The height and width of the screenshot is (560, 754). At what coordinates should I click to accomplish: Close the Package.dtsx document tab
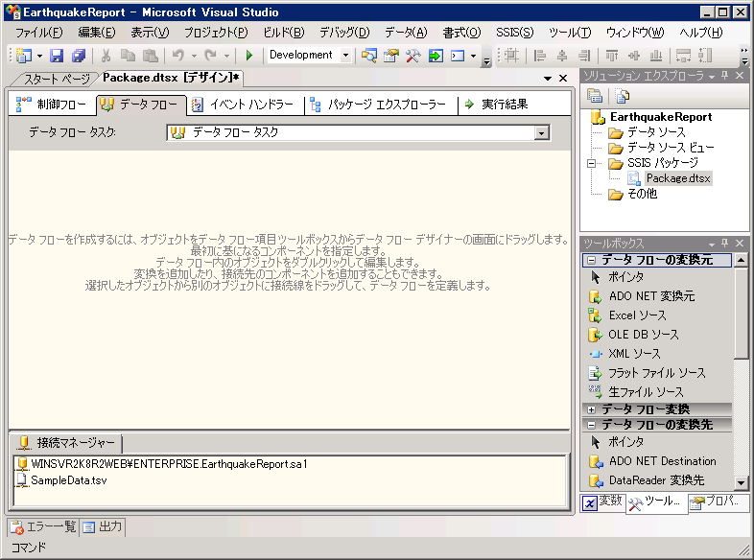point(563,79)
